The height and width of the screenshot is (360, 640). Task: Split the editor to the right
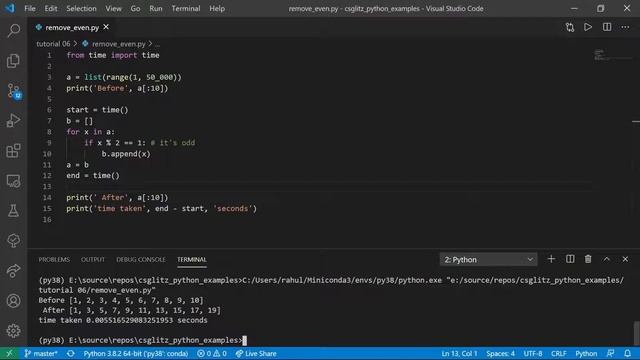pyautogui.click(x=607, y=27)
